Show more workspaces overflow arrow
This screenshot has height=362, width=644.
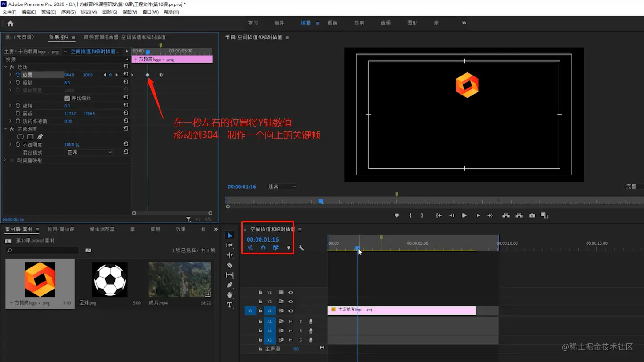[464, 23]
